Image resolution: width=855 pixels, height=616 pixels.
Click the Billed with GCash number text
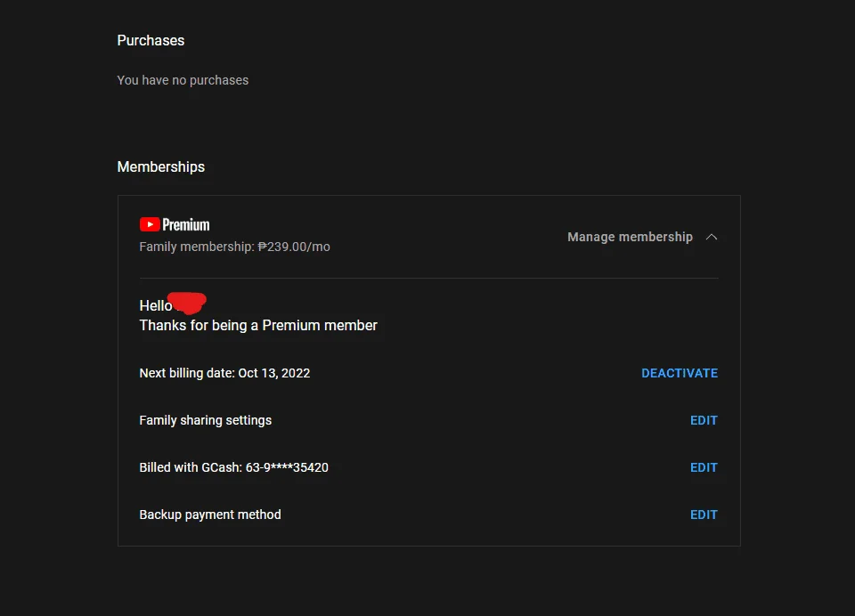[234, 467]
